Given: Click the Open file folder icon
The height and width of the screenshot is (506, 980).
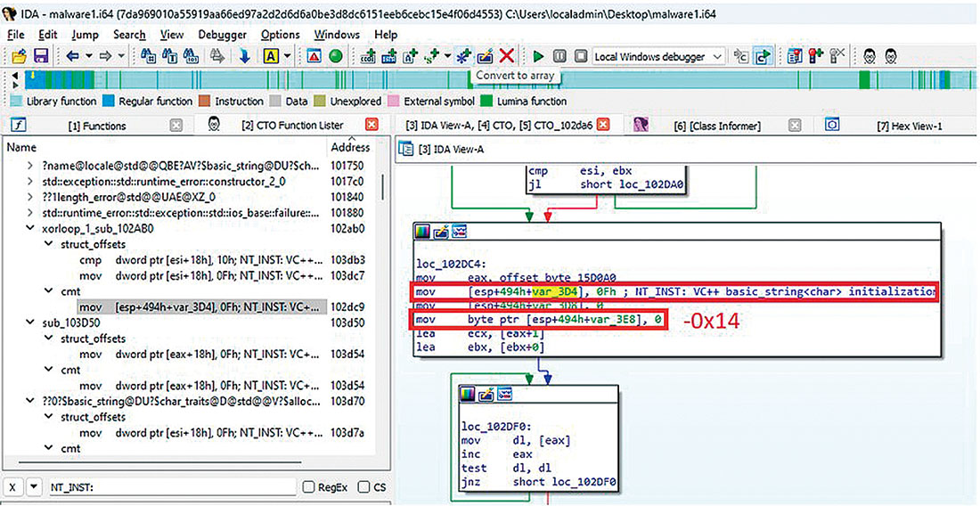Looking at the screenshot, I should pyautogui.click(x=18, y=56).
